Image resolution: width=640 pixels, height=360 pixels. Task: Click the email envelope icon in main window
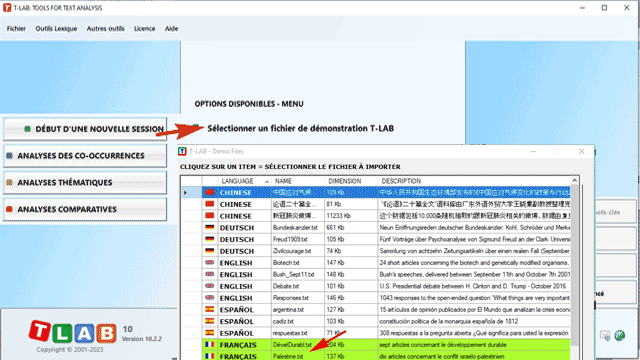(x=605, y=336)
